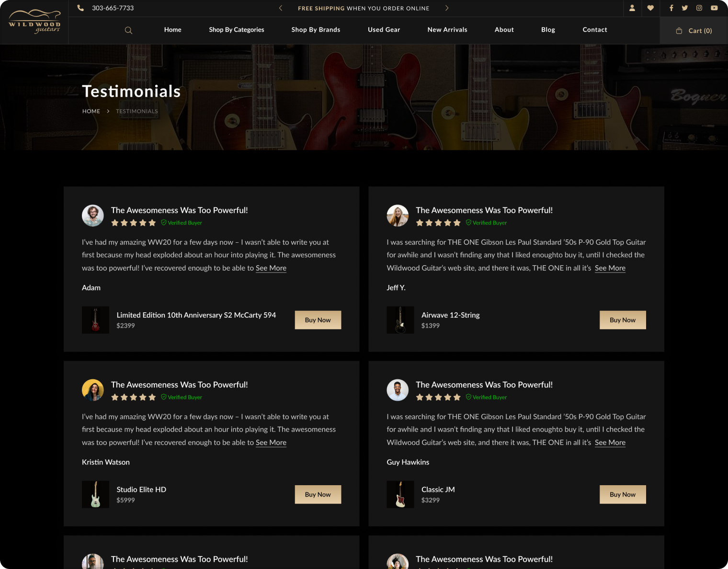Screen dimensions: 728x569
Task: Visit the Facebook page icon
Action: tap(671, 8)
